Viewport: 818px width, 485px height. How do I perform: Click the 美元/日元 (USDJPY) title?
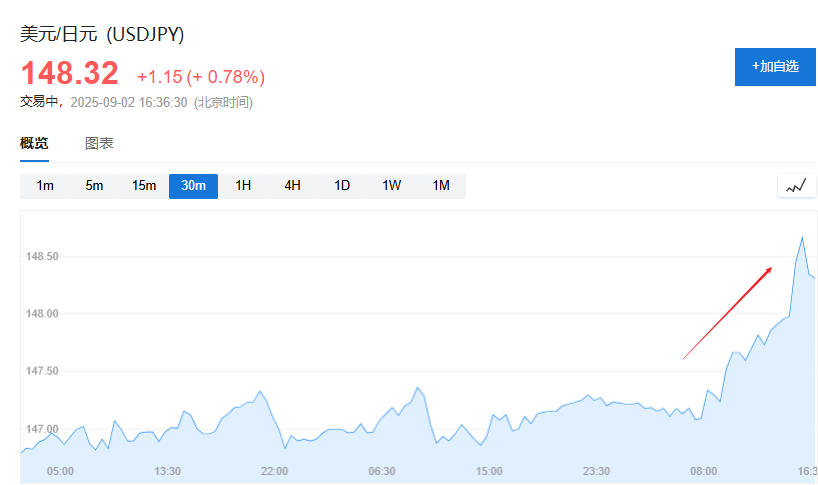(102, 34)
